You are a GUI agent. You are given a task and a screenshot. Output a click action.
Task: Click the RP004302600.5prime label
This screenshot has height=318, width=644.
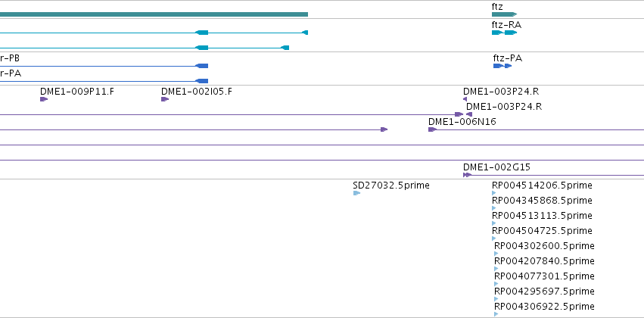pyautogui.click(x=544, y=246)
